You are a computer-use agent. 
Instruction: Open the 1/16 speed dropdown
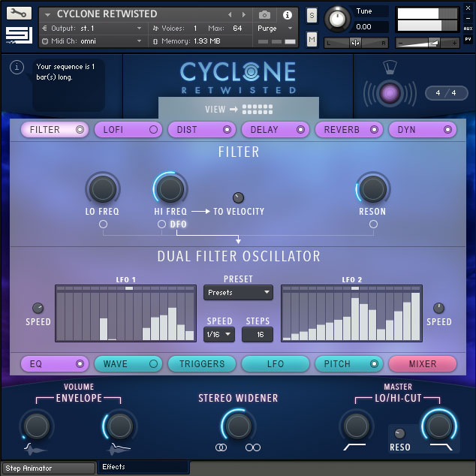point(219,334)
